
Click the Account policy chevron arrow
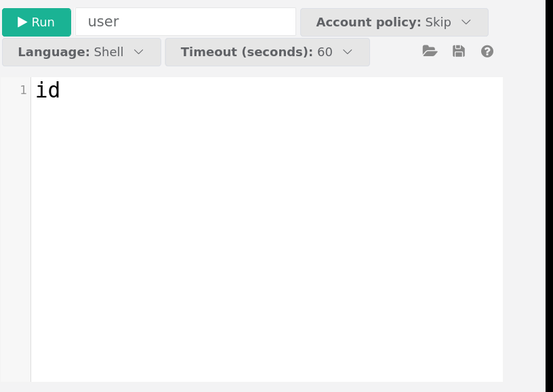coord(466,22)
